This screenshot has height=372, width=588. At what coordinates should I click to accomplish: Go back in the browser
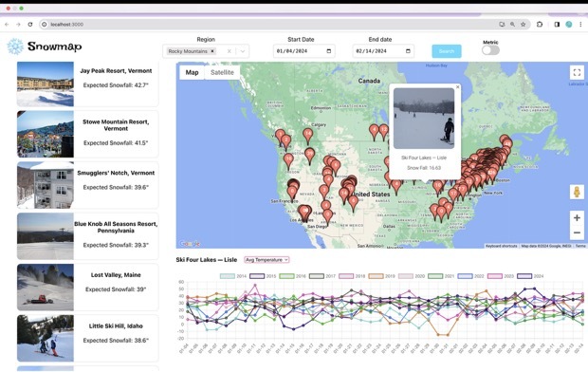[7, 25]
